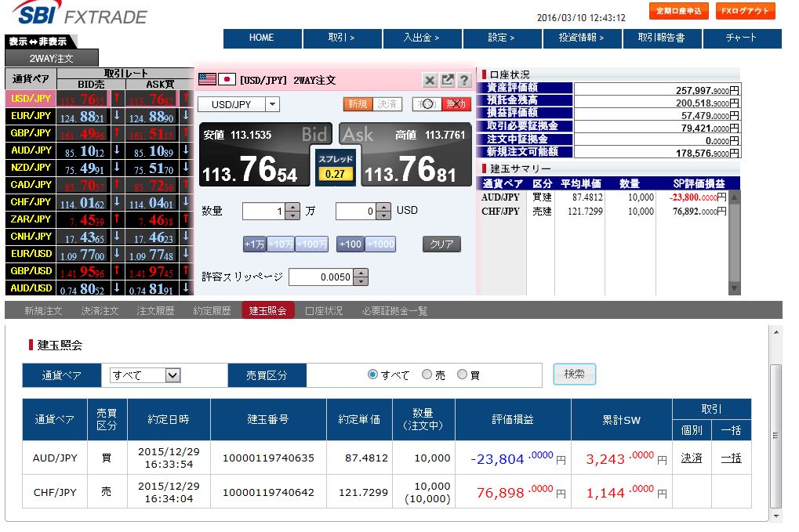
Task: Open 取引報告書 in navigation bar
Action: coord(662,38)
